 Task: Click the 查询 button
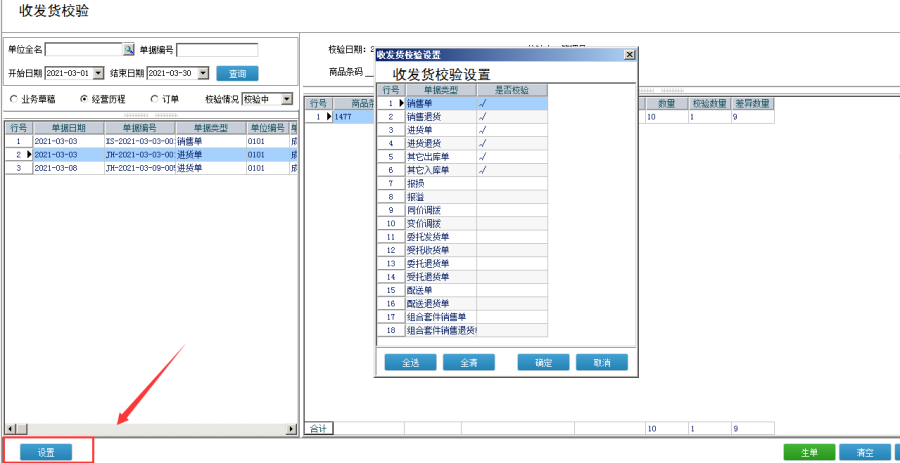237,73
